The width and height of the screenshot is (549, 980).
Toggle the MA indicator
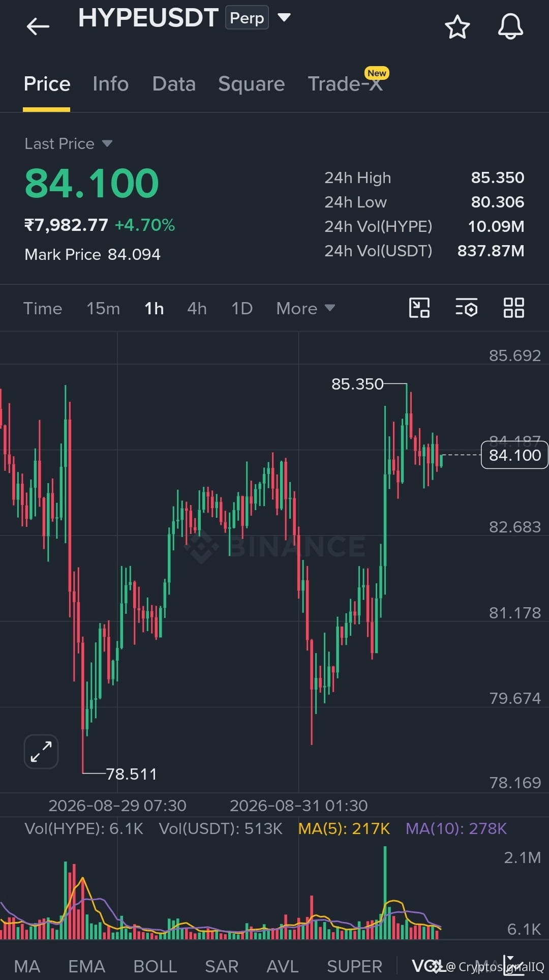[27, 966]
